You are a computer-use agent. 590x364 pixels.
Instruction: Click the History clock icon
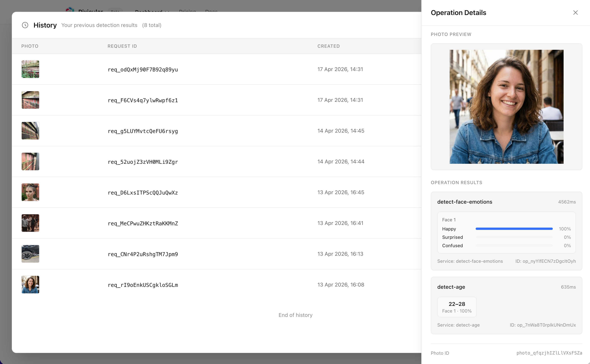(x=25, y=25)
